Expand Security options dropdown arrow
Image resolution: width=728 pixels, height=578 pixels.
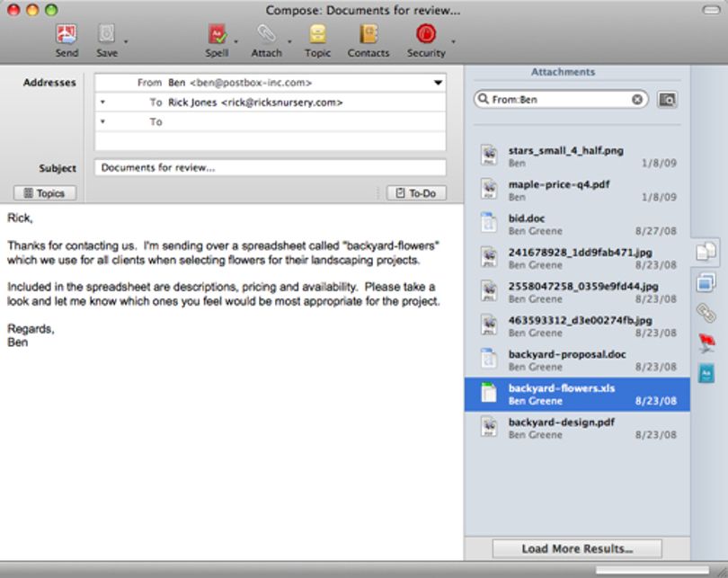tap(453, 41)
